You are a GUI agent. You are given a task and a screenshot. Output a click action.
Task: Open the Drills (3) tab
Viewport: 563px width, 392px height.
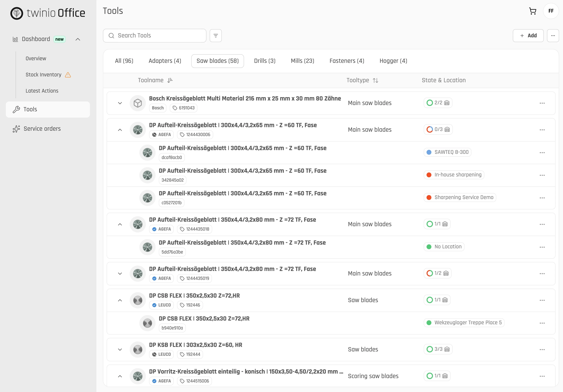(x=265, y=61)
